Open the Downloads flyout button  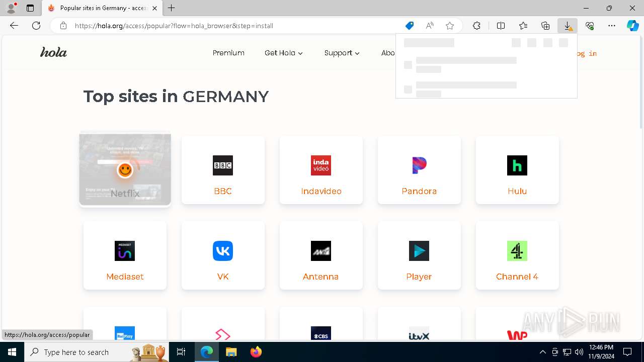tap(568, 26)
